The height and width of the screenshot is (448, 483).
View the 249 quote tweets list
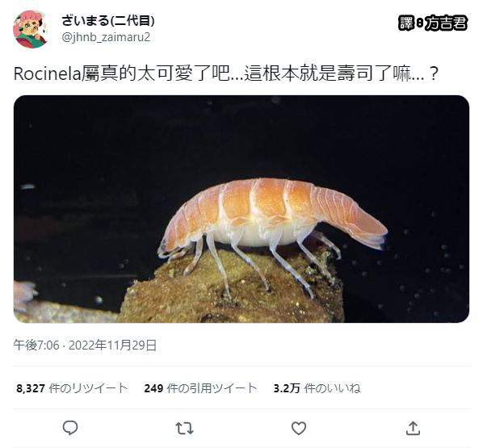pos(200,388)
